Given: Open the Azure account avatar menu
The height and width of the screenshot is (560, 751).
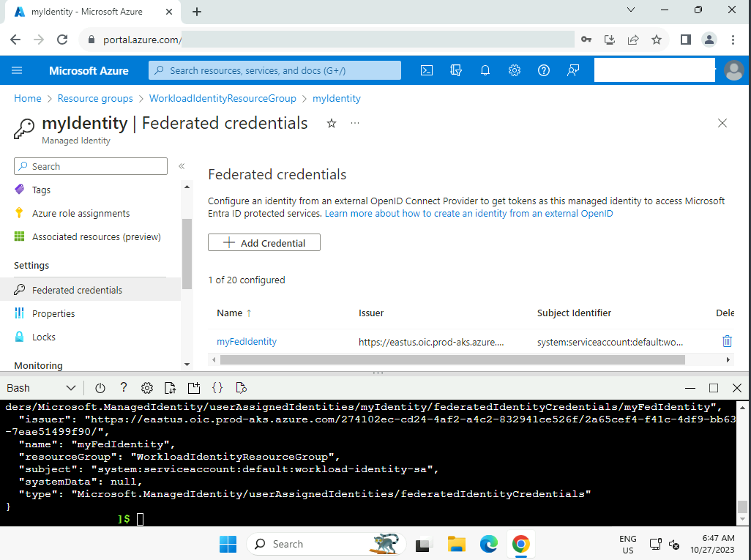Looking at the screenshot, I should point(733,71).
